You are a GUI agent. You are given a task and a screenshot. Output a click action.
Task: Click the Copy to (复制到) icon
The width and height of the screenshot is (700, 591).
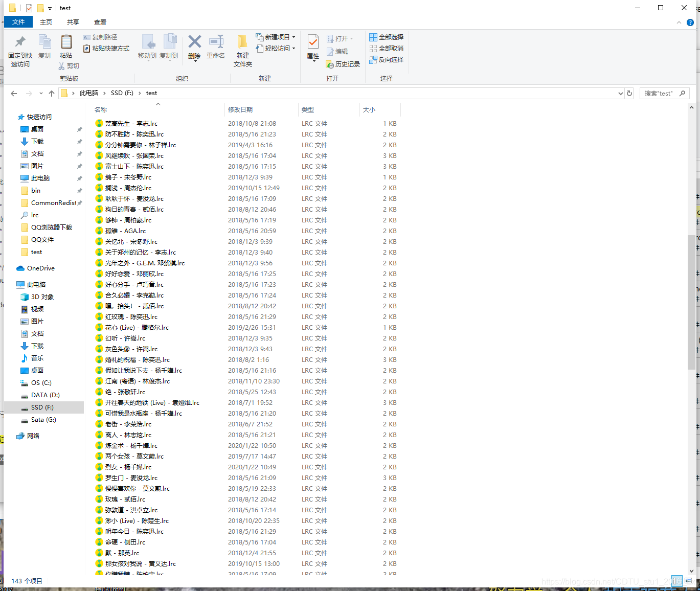169,42
